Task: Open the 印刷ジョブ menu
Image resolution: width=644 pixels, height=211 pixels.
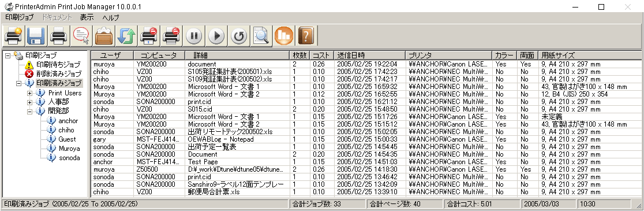Action: point(20,17)
